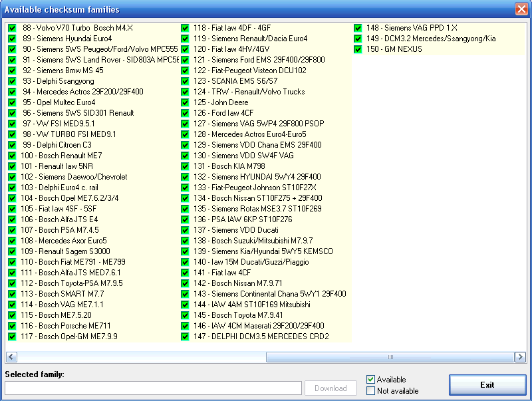Click the horizontal scrollbar thumb
The width and height of the screenshot is (532, 401).
tap(390, 357)
